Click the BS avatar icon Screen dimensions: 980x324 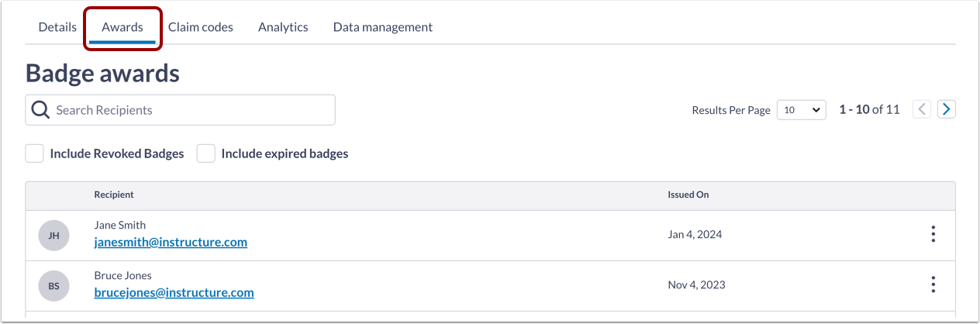coord(53,285)
